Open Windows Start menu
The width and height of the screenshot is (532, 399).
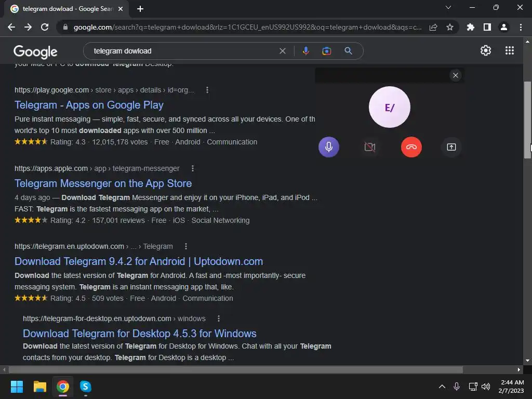point(17,387)
